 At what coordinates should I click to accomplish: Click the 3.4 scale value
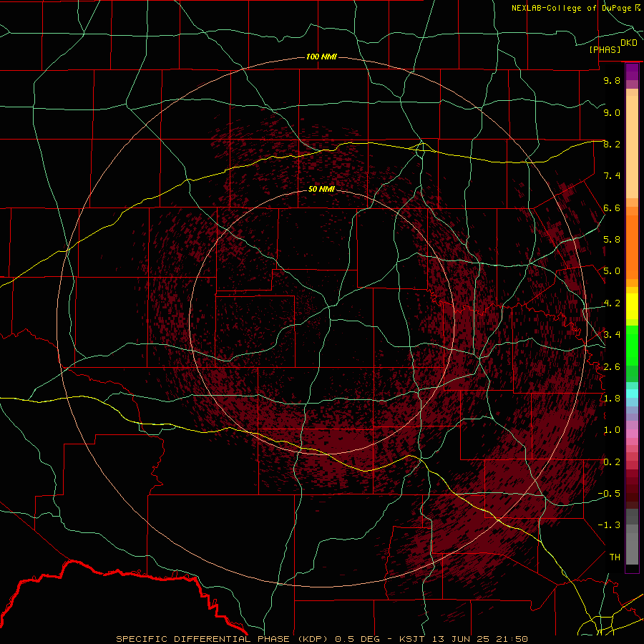coord(612,335)
